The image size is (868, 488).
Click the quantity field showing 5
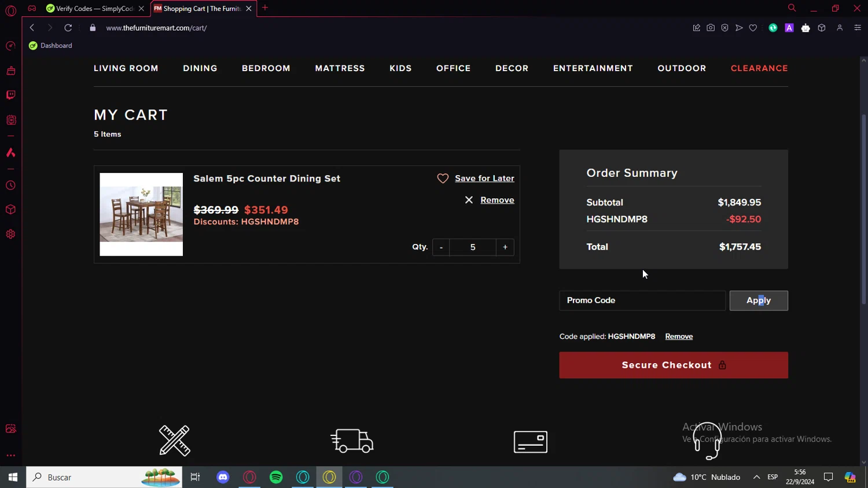tap(473, 247)
